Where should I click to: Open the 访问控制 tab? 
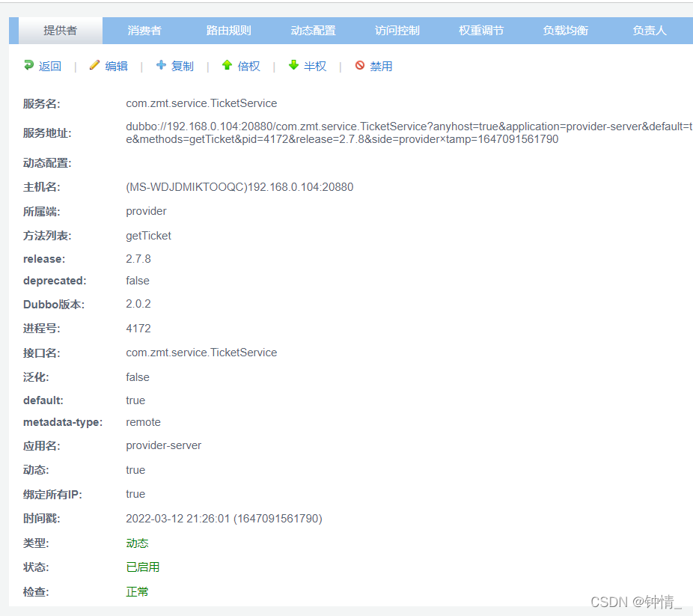click(397, 31)
